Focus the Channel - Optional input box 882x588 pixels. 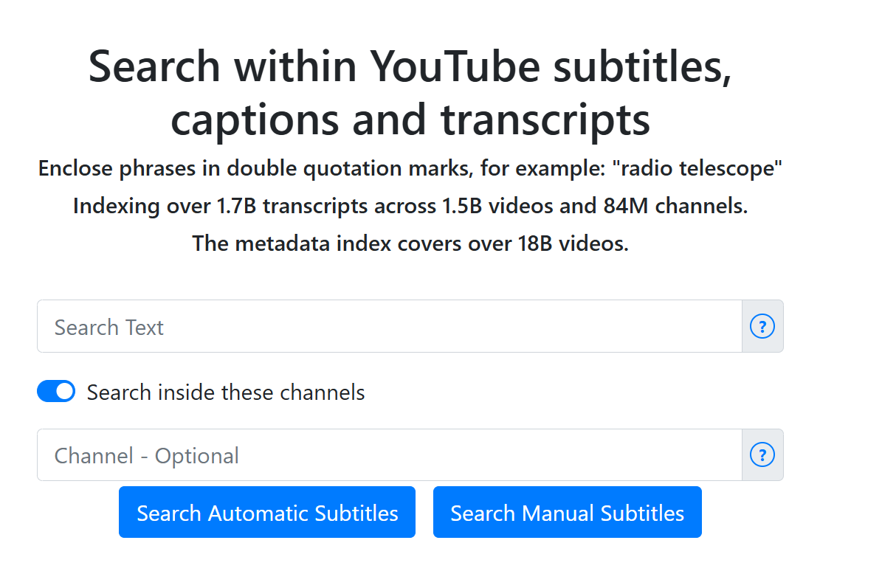click(389, 454)
